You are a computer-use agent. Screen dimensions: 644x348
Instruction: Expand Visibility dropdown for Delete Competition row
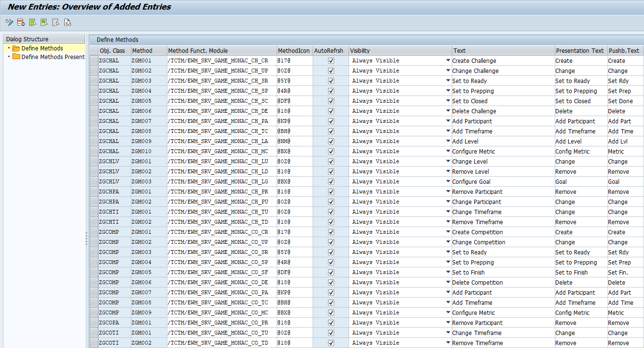tap(448, 282)
